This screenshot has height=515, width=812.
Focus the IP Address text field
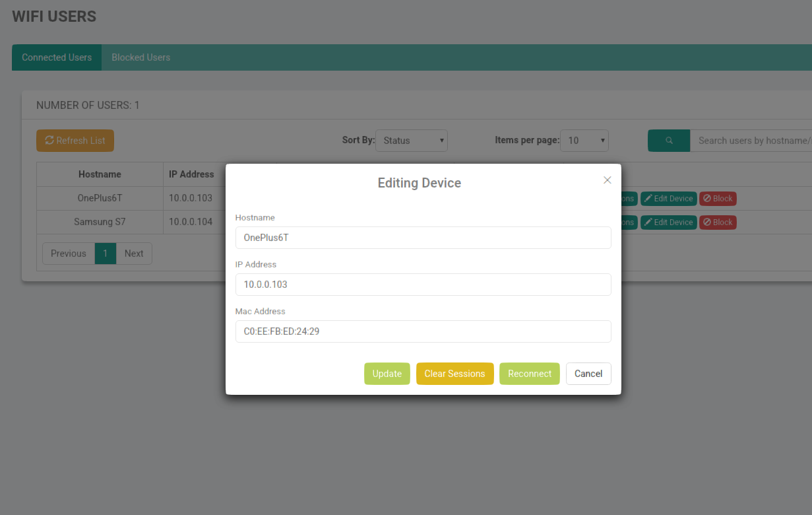click(423, 285)
